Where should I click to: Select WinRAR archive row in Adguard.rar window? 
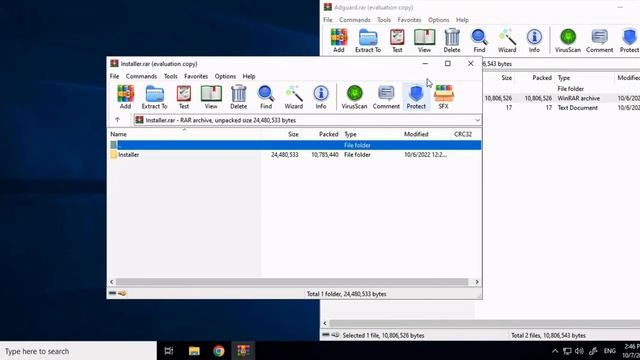tap(561, 98)
